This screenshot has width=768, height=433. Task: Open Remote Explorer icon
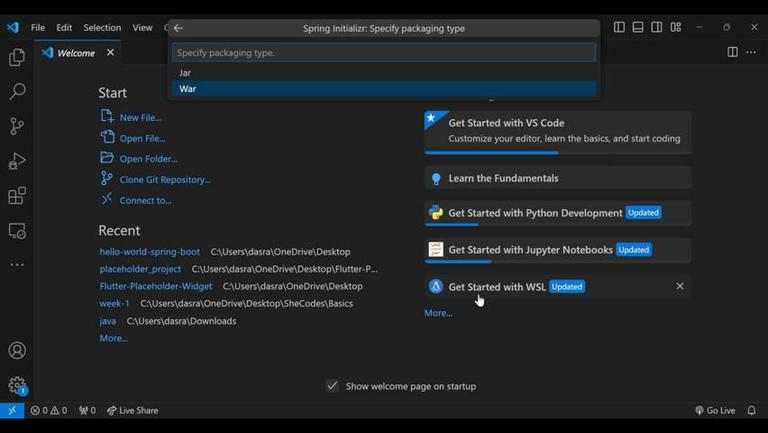(17, 231)
